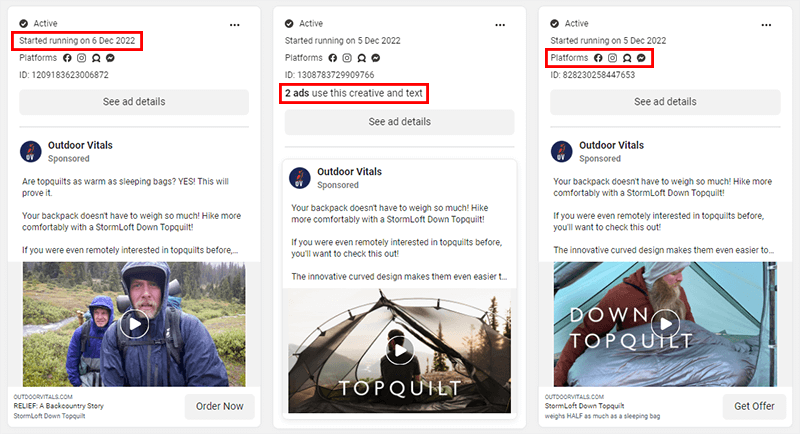The height and width of the screenshot is (434, 800).
Task: Open 'RELIEF: A Backcountry Story' headline
Action: tap(59, 406)
